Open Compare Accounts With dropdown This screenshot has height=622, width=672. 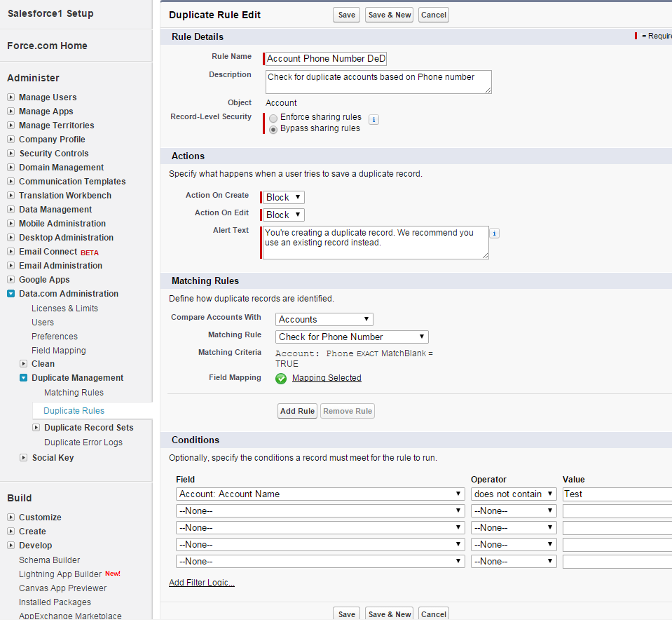[324, 320]
